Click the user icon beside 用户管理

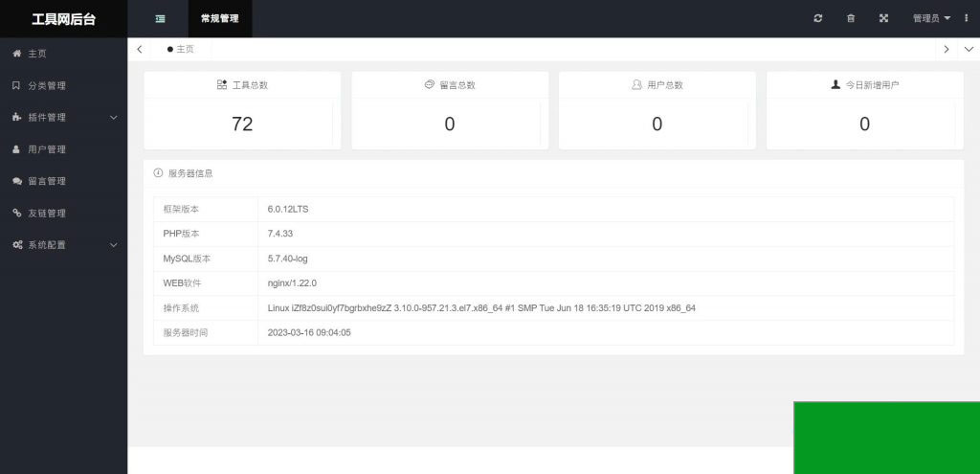pos(17,149)
